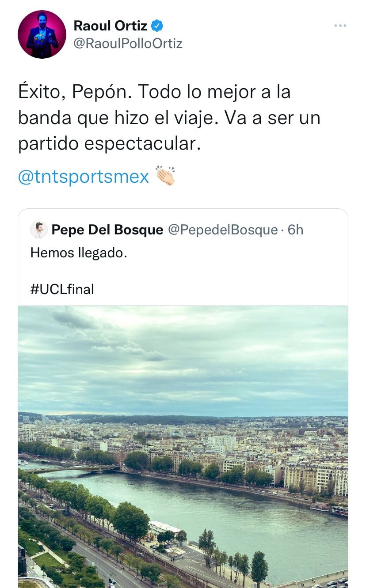Image resolution: width=366 pixels, height=588 pixels.
Task: Click the Raoul Ortiz display name
Action: click(110, 26)
